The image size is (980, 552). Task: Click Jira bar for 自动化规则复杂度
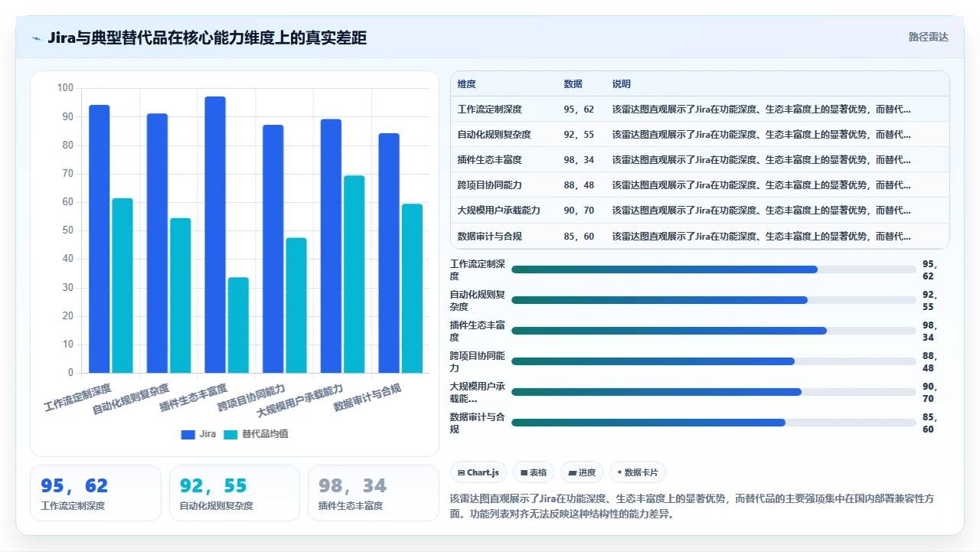pos(157,243)
